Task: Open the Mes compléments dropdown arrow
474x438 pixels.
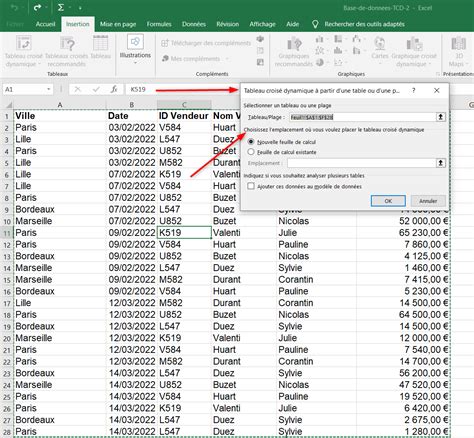Action: [x=227, y=59]
